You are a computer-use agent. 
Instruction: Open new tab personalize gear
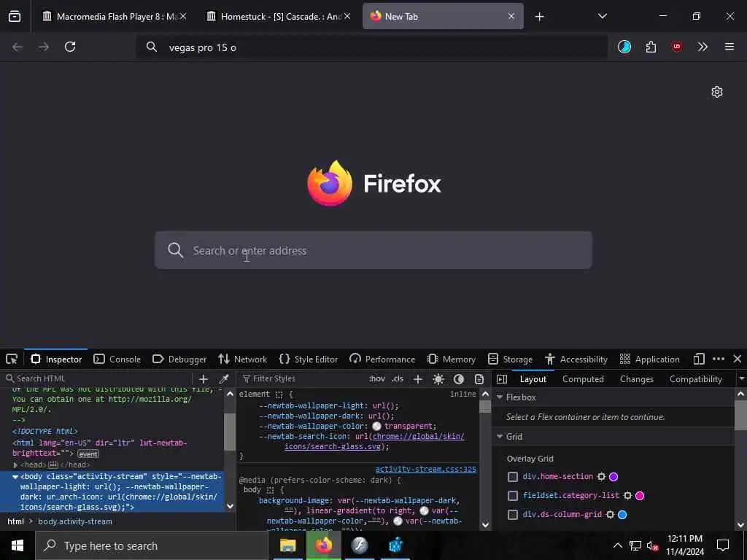[x=717, y=92]
